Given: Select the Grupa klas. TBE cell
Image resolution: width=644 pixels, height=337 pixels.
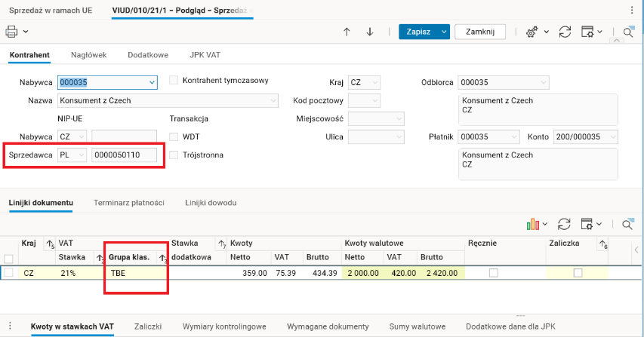Looking at the screenshot, I should tap(136, 273).
